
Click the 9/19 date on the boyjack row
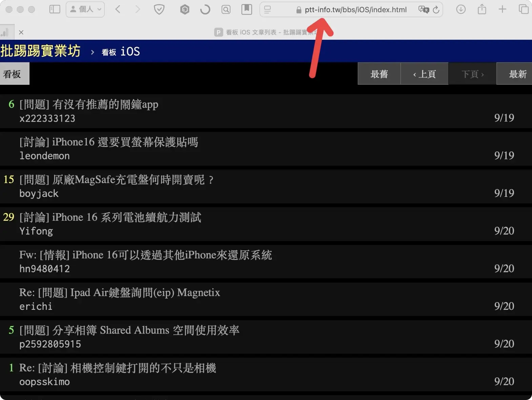tap(504, 193)
